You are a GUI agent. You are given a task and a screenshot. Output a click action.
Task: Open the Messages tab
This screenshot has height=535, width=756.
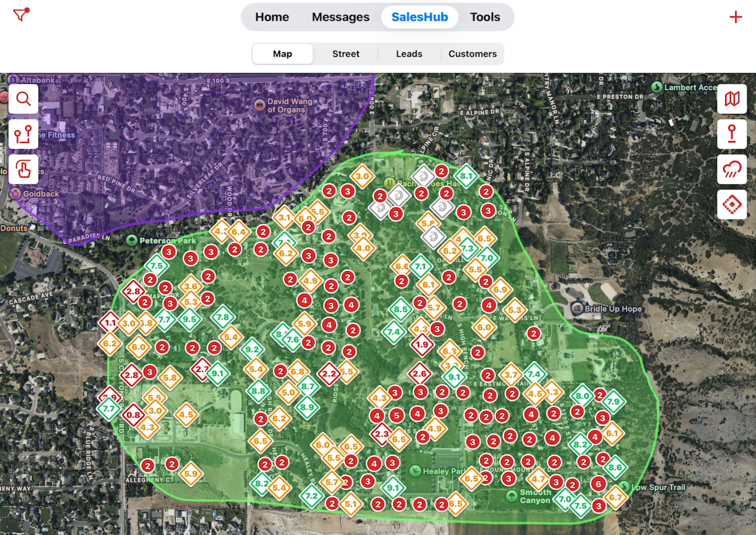point(340,17)
